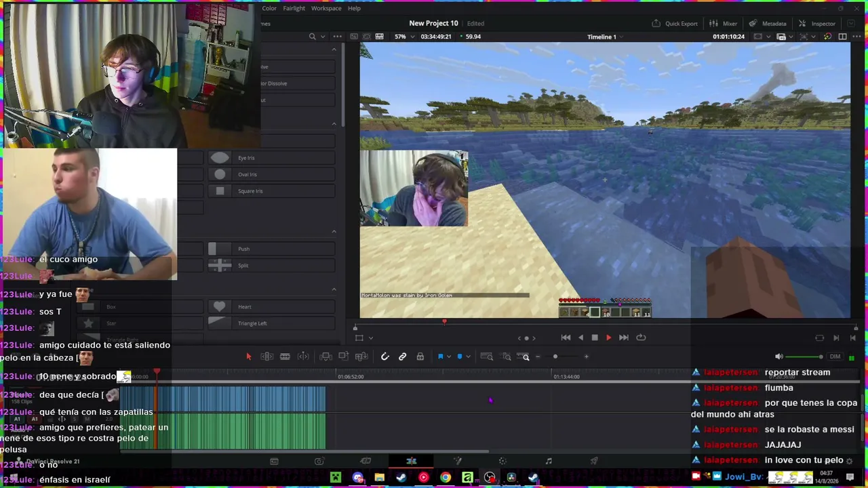Open the flag color dropdown arrow
Screen dimensions: 868x488
(x=448, y=357)
